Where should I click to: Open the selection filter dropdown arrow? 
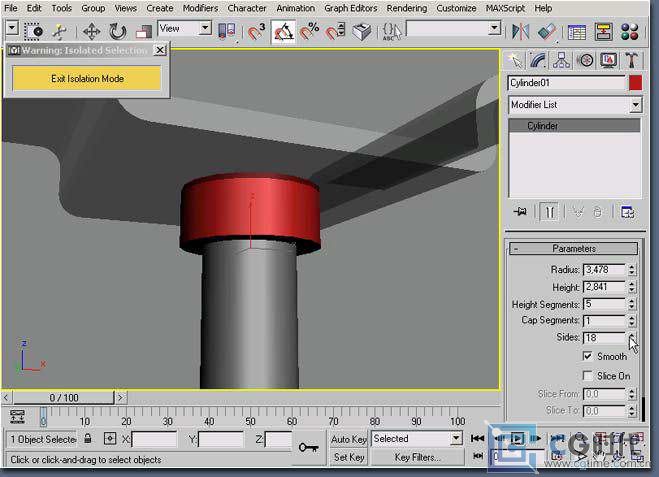12,29
